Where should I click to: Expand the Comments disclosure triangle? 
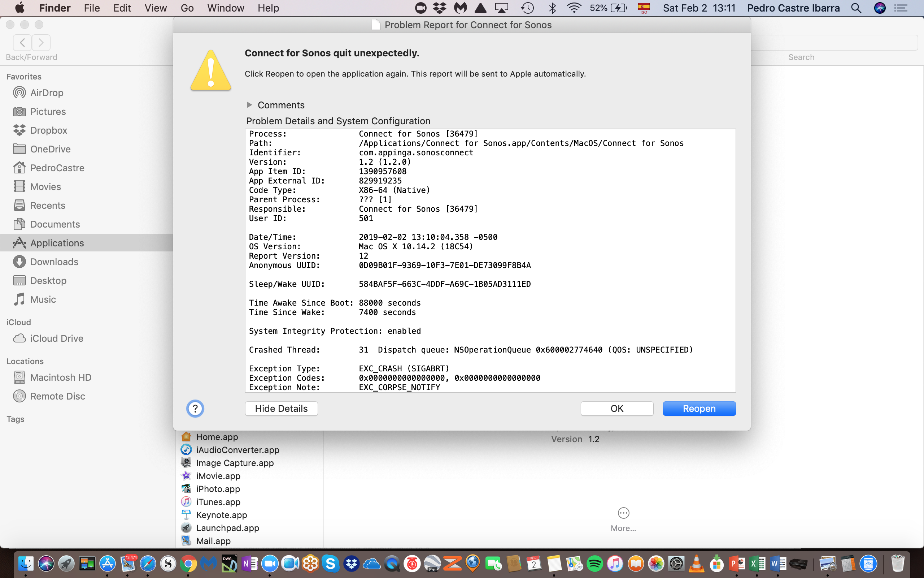pyautogui.click(x=249, y=105)
